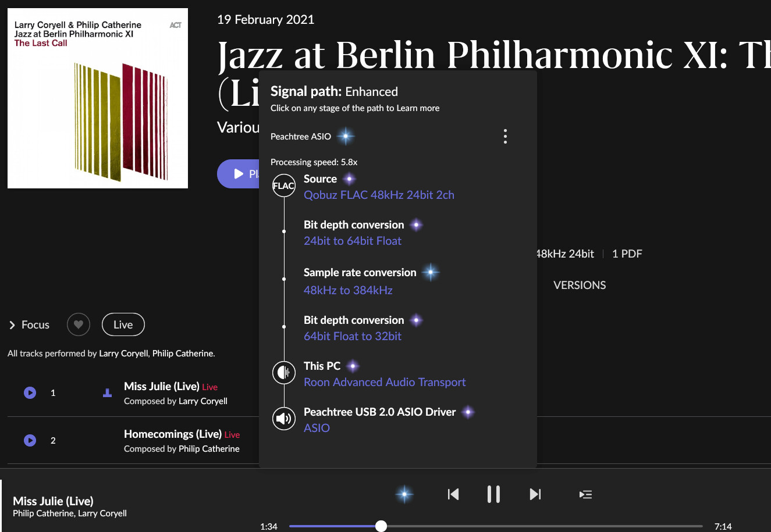The height and width of the screenshot is (532, 771).
Task: Click the star icon next to Peachtree ASIO
Action: (346, 137)
